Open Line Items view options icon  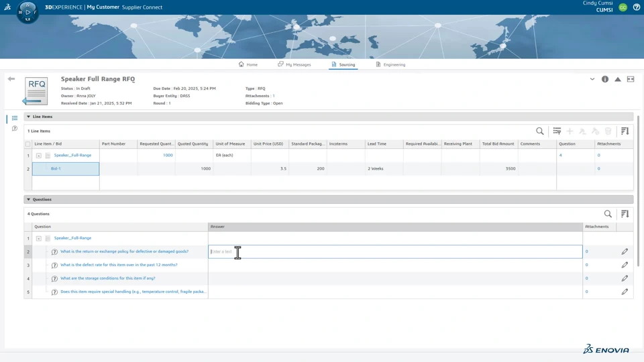coord(557,131)
